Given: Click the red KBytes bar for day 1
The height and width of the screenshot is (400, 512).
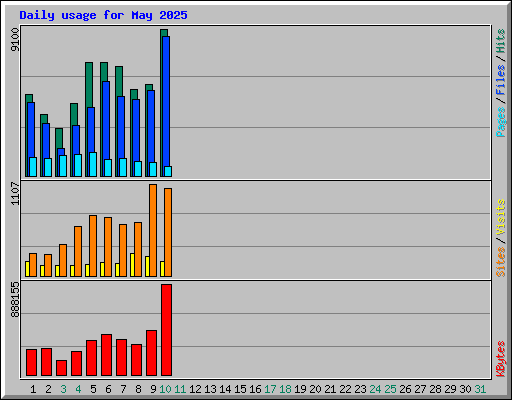Looking at the screenshot, I should [31, 363].
